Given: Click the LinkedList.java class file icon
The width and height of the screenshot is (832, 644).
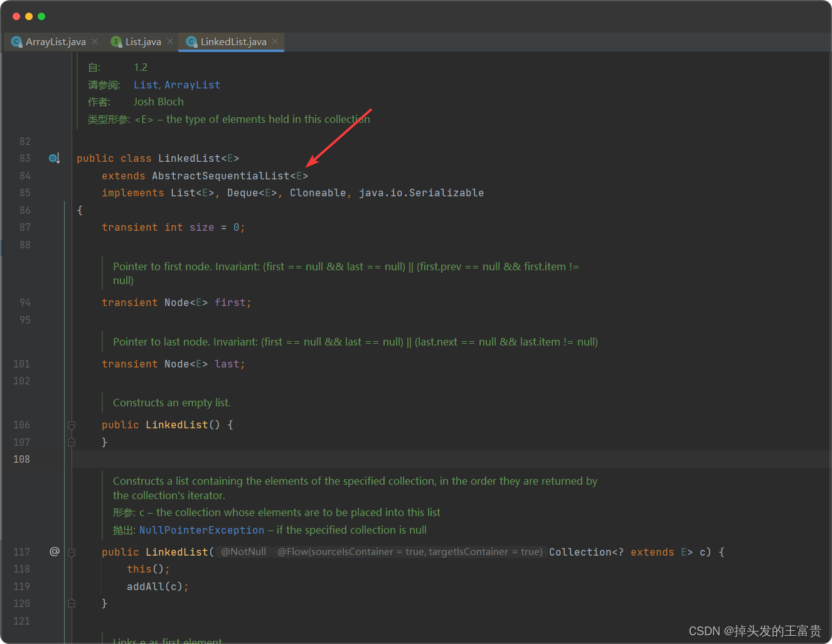Looking at the screenshot, I should pyautogui.click(x=191, y=42).
